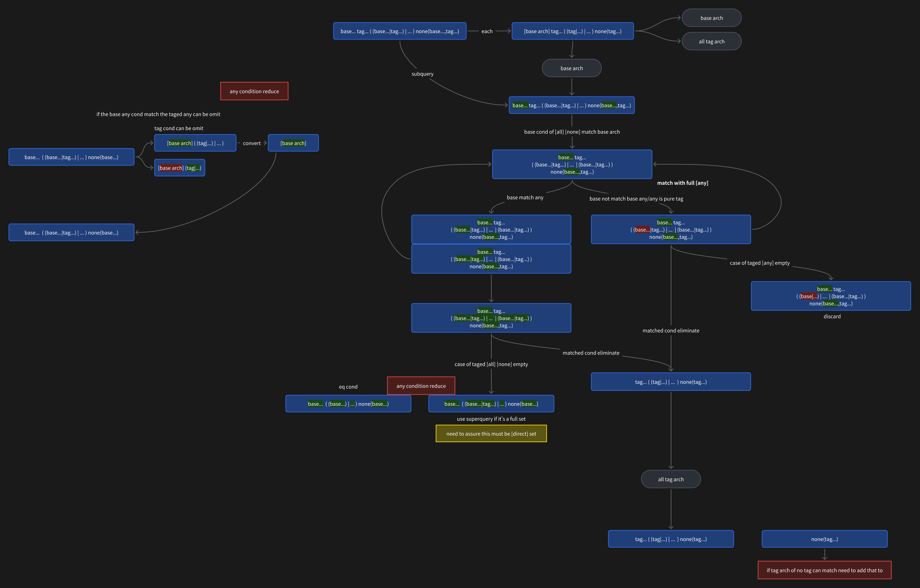Select the node containing only "[base arch]"
Screen dimensions: 920x588
pyautogui.click(x=293, y=143)
